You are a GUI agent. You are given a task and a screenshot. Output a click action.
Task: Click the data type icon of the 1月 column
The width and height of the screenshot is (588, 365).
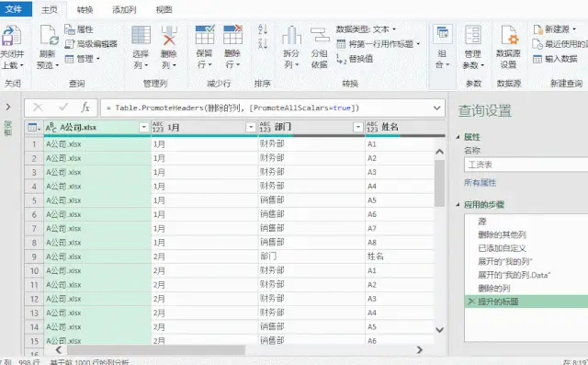pos(158,127)
